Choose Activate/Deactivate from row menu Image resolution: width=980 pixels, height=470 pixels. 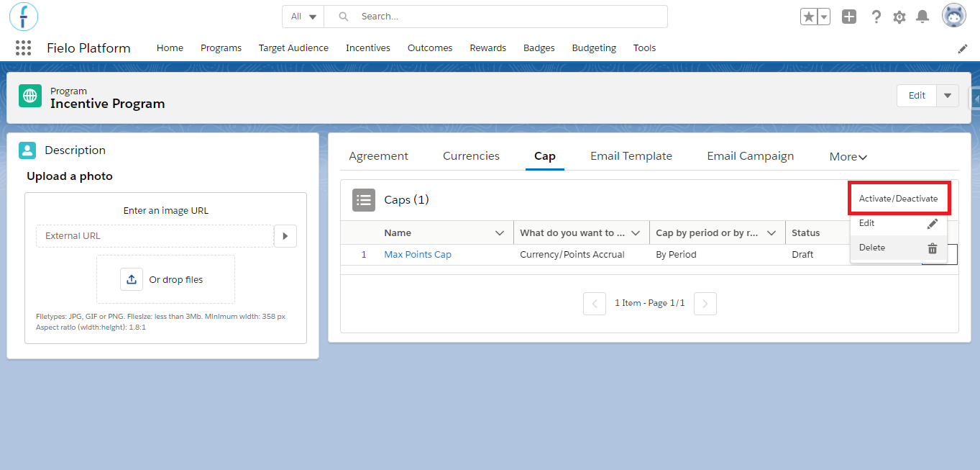click(899, 198)
